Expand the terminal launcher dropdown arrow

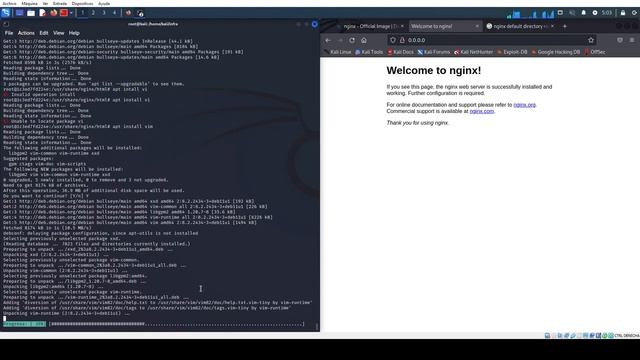click(x=71, y=13)
